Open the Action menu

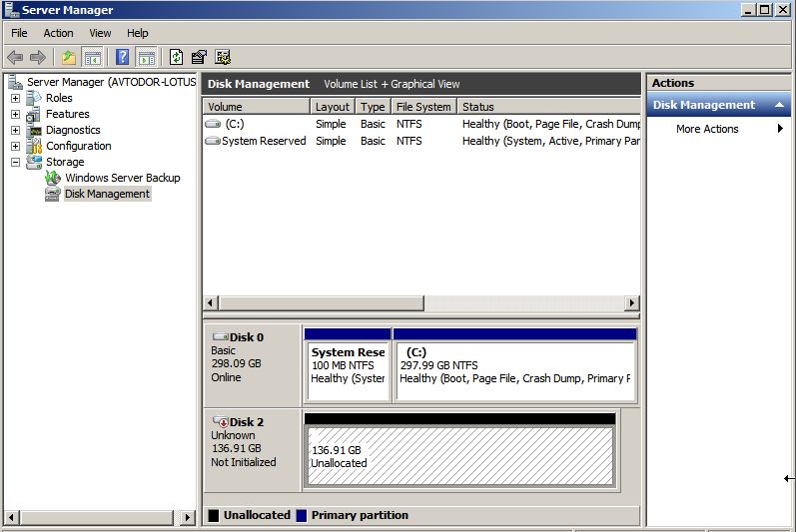(58, 33)
